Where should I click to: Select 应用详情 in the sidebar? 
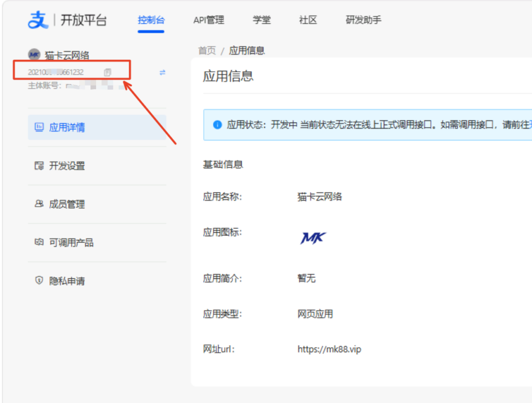coord(97,127)
